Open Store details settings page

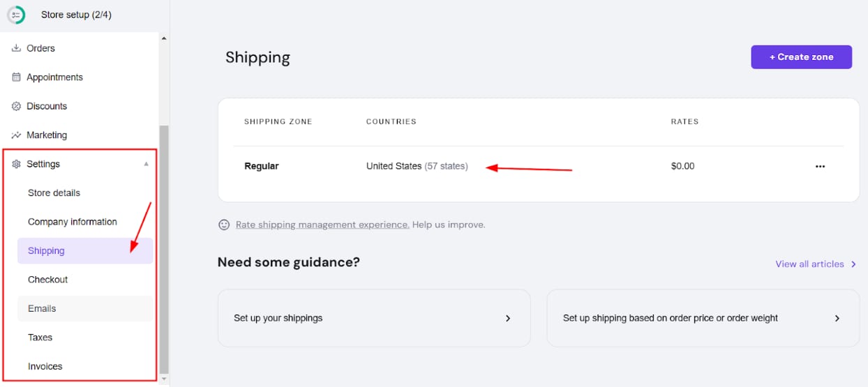pyautogui.click(x=54, y=193)
